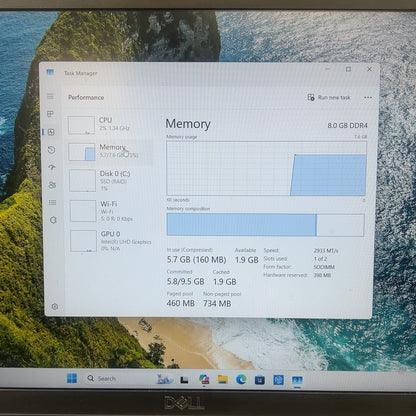
Task: Click the Wi-Fi mini graph thumbnail
Action: pyautogui.click(x=83, y=211)
